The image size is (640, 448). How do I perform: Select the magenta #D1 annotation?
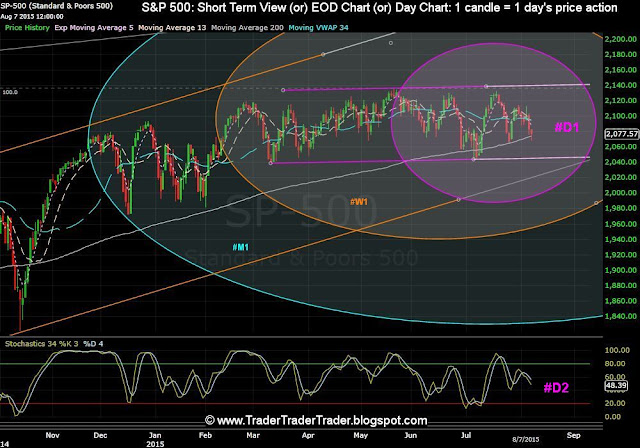coord(567,127)
